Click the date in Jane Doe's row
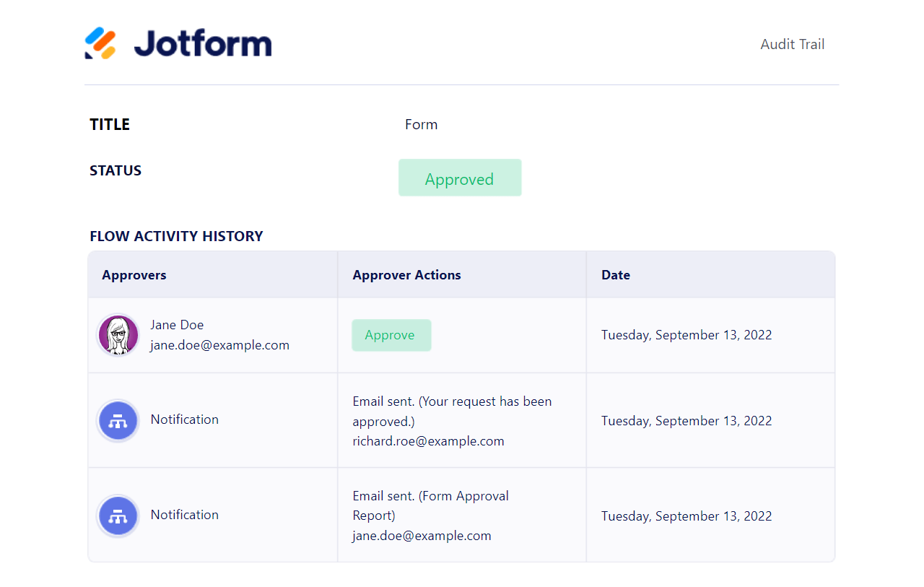Screen dimensions: 924x587 click(x=687, y=335)
